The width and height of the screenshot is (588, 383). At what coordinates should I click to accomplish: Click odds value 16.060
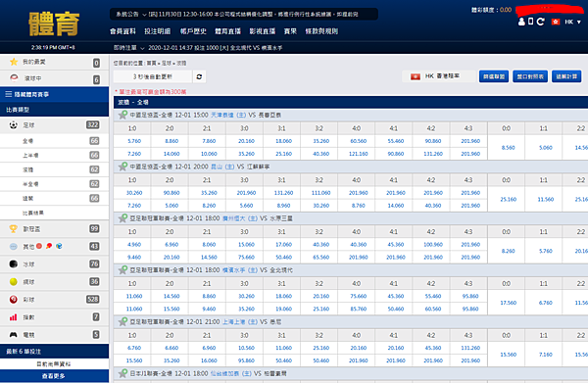click(209, 360)
